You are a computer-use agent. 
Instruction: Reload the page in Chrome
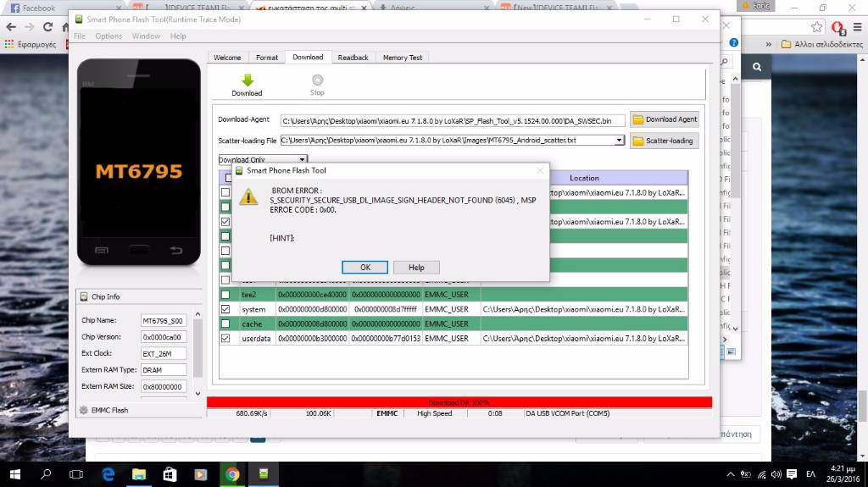(x=48, y=26)
